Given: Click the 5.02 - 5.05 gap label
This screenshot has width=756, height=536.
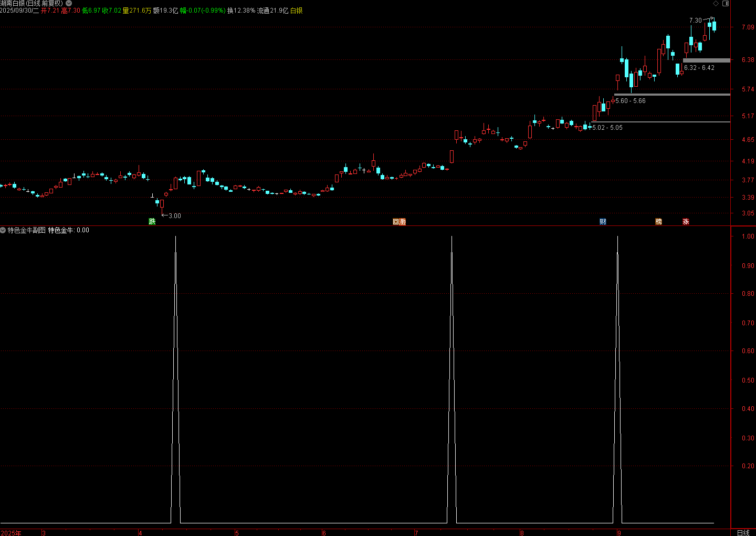Looking at the screenshot, I should coord(607,128).
